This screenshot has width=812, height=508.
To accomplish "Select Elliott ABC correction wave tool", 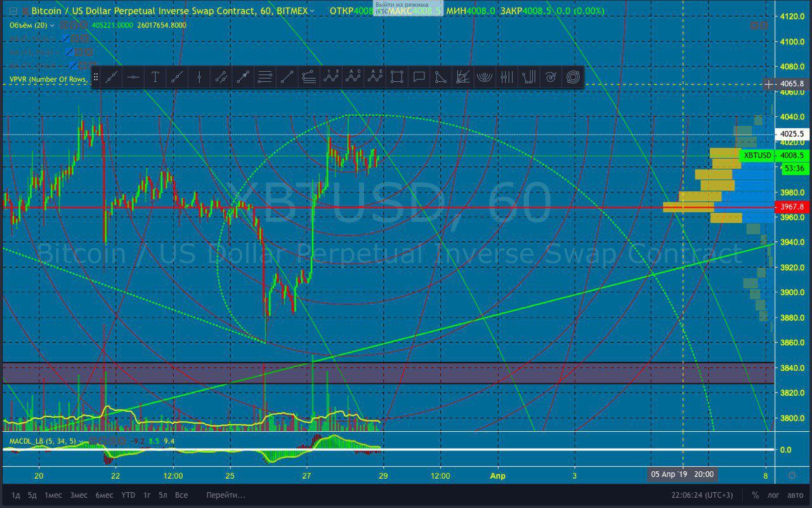I will pyautogui.click(x=353, y=77).
